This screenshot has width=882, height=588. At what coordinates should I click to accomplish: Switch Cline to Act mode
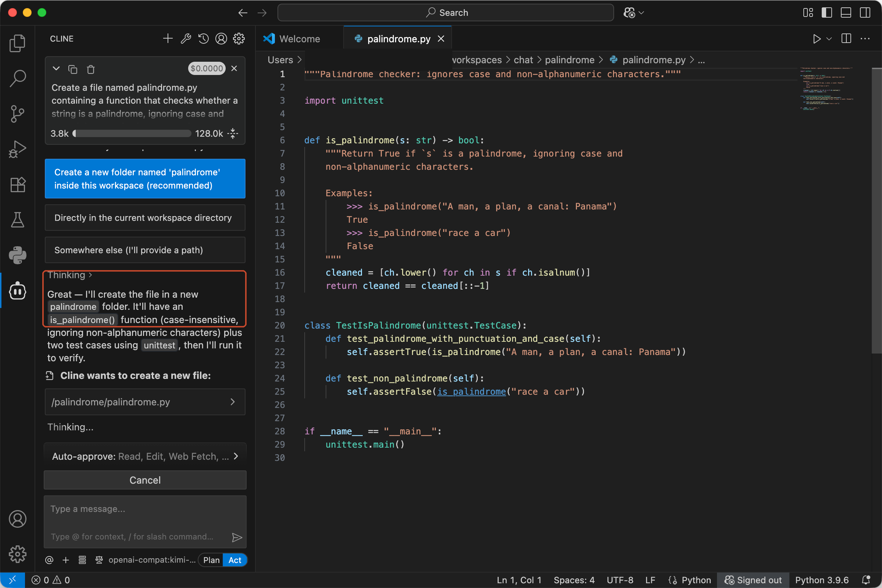[x=235, y=560]
